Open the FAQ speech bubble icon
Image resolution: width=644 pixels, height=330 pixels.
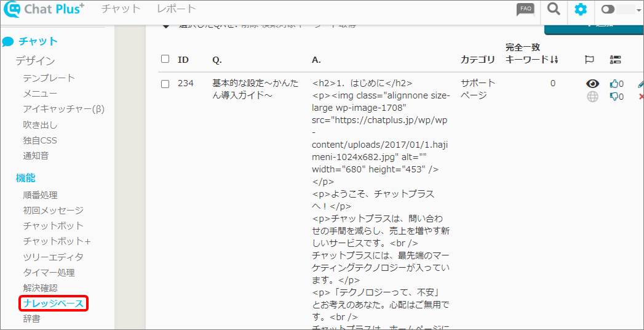(525, 9)
